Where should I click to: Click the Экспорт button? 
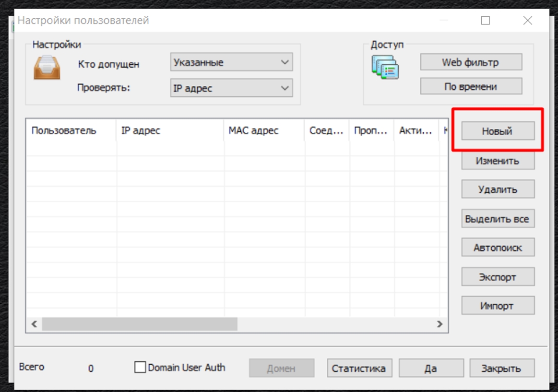498,277
